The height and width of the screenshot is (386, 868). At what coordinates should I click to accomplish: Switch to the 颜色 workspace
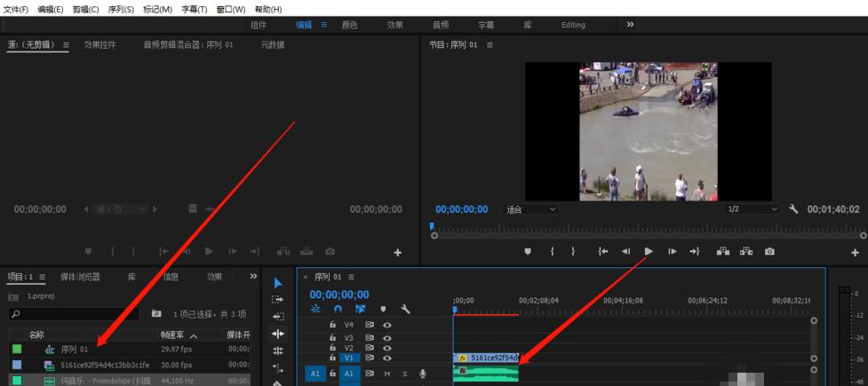349,25
